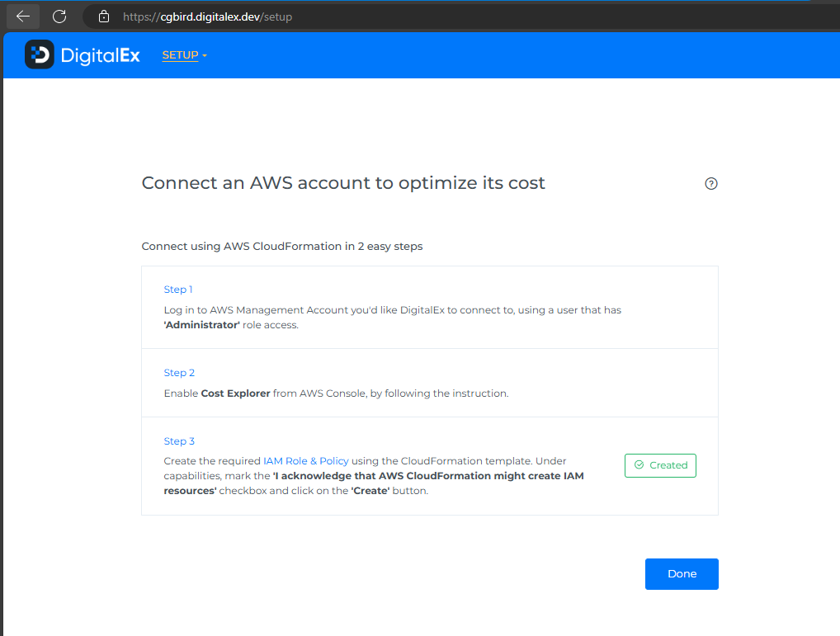Click the browser back arrow
Viewport: 840px width, 636px height.
click(x=23, y=16)
